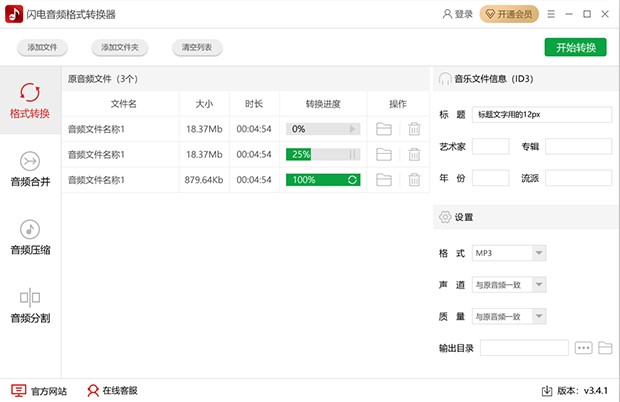
Task: Pause the conversion at 25% progress
Action: click(352, 154)
